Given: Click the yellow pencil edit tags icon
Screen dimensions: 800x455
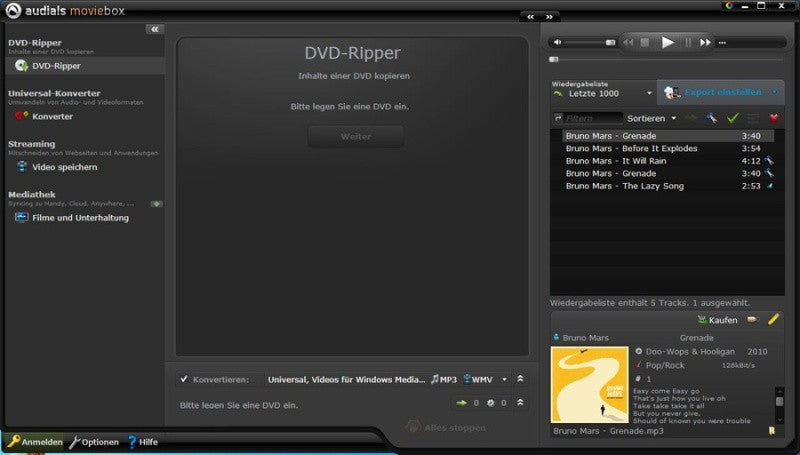Looking at the screenshot, I should click(x=773, y=319).
